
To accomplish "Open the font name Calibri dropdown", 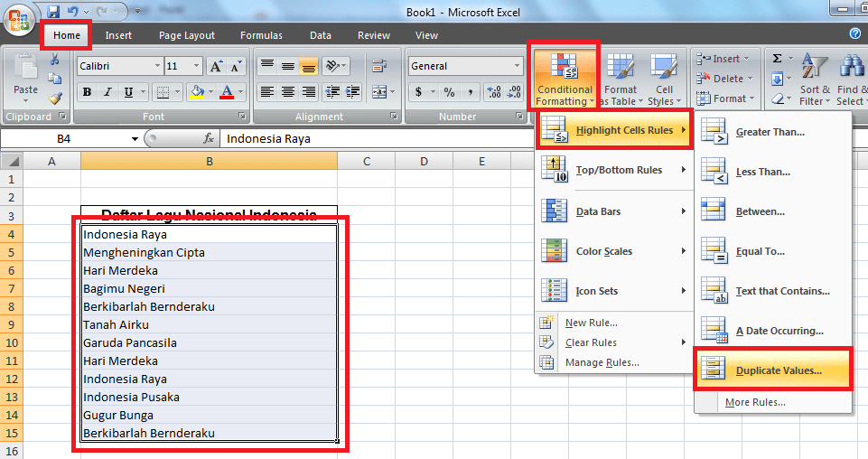I will [157, 66].
